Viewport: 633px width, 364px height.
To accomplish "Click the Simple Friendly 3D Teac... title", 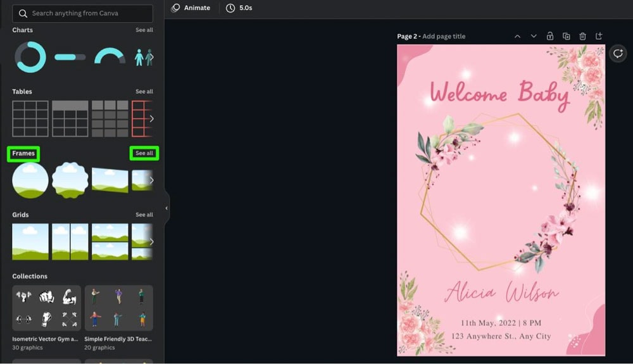I will [x=118, y=339].
